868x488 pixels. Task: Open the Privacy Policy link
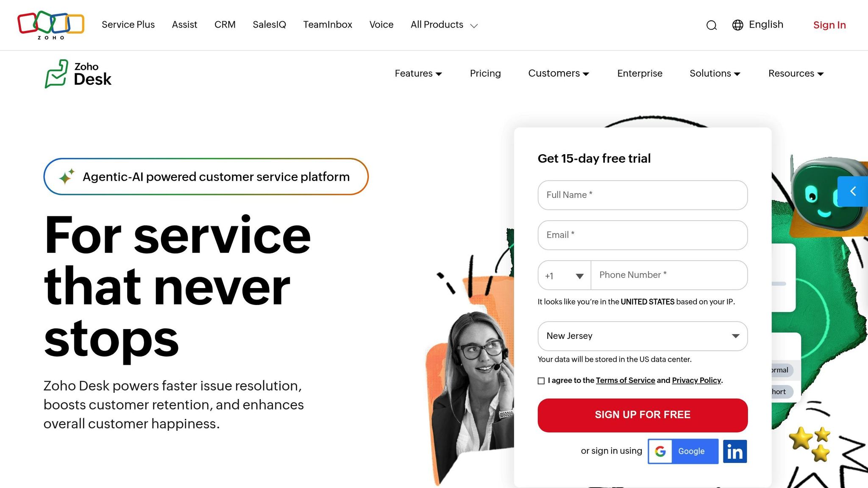tap(696, 380)
